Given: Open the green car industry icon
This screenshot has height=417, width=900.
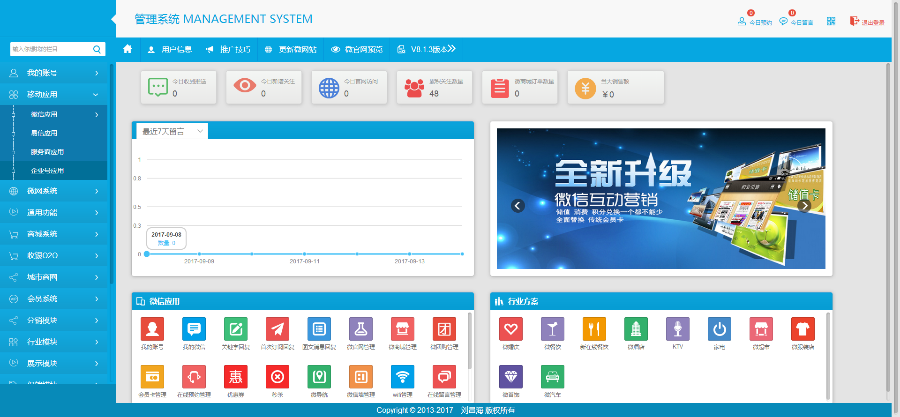Looking at the screenshot, I should (553, 377).
